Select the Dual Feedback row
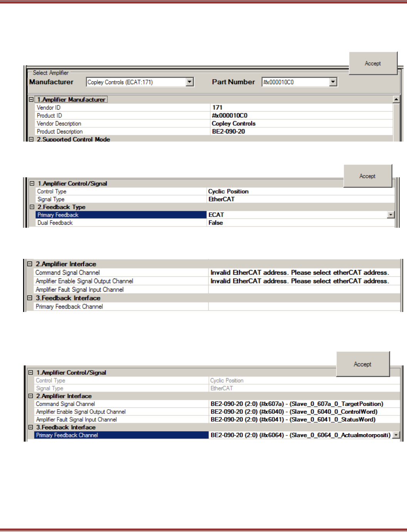The image size is (407, 532). (215, 222)
